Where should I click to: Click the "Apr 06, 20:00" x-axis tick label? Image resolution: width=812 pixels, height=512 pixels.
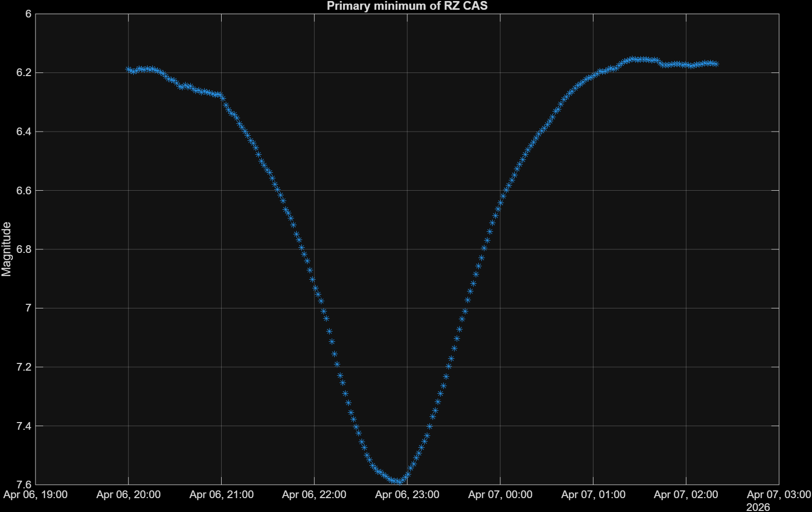[x=129, y=495]
